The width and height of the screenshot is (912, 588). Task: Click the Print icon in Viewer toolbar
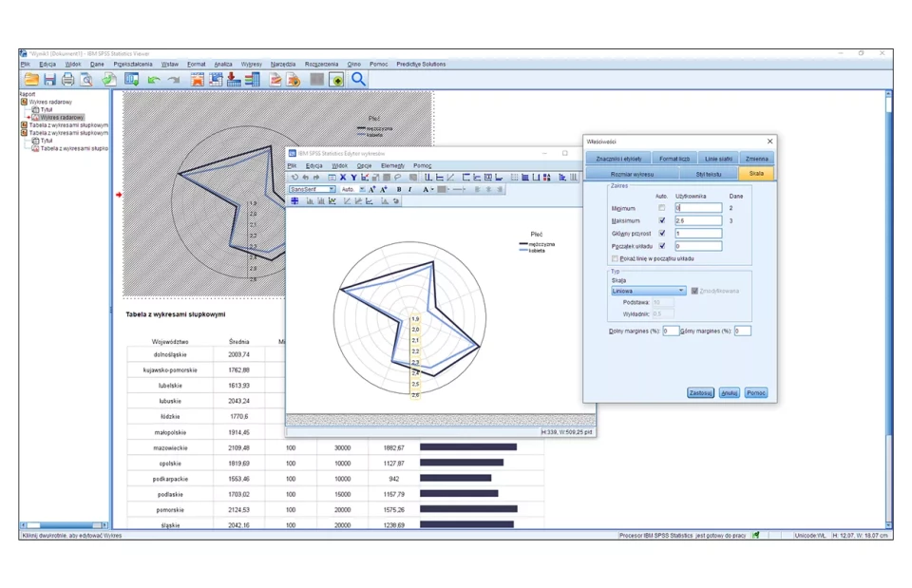tap(67, 80)
